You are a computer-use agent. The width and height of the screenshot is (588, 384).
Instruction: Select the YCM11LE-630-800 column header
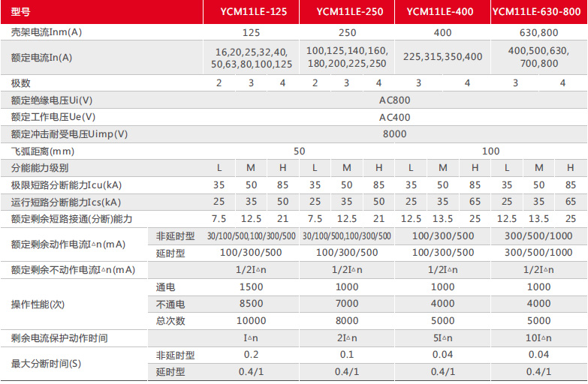pyautogui.click(x=537, y=12)
